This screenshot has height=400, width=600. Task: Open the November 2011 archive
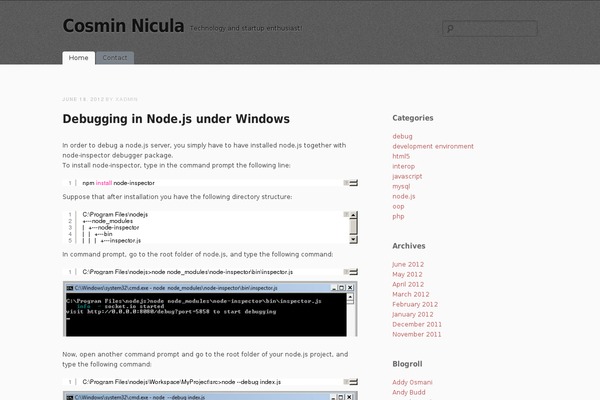416,334
